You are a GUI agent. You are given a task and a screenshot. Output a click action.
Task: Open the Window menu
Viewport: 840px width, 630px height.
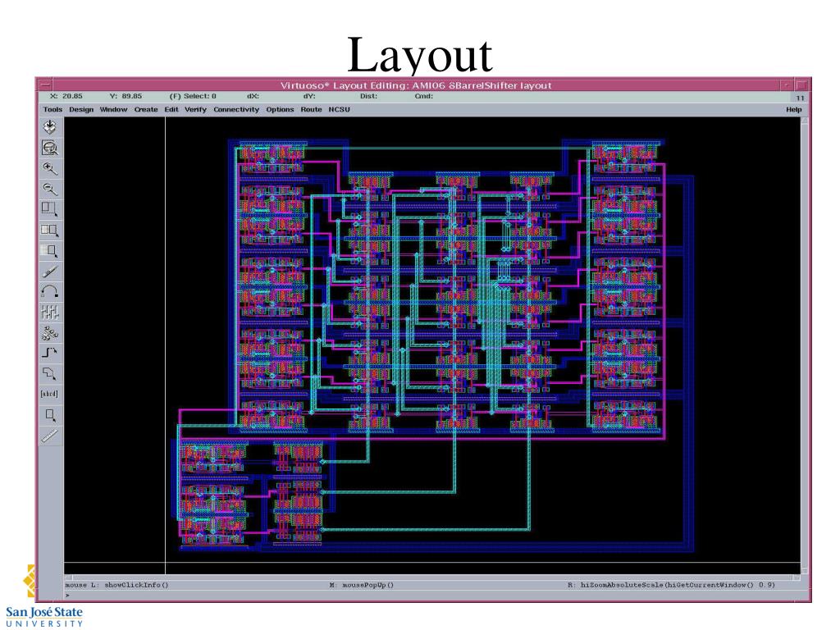[x=113, y=109]
